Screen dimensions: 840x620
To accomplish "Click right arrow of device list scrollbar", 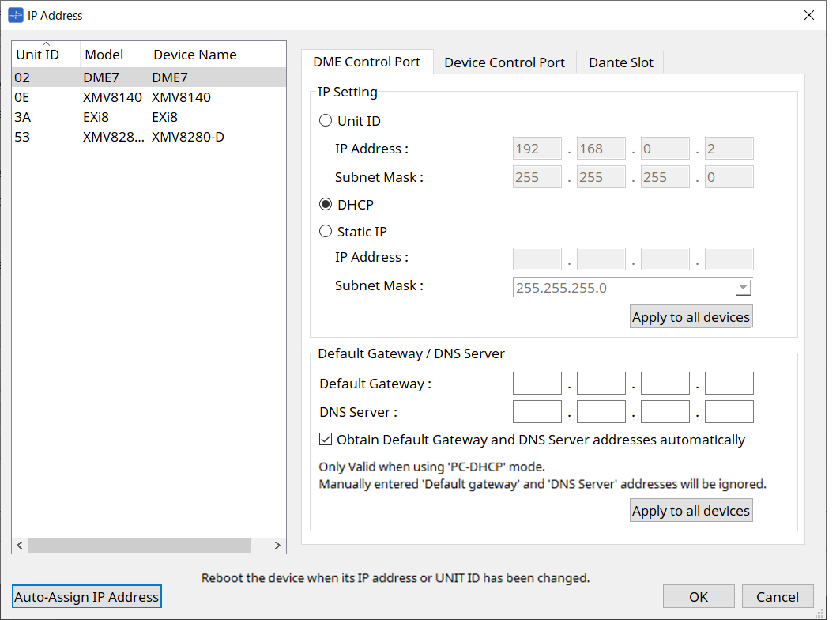I will point(277,545).
